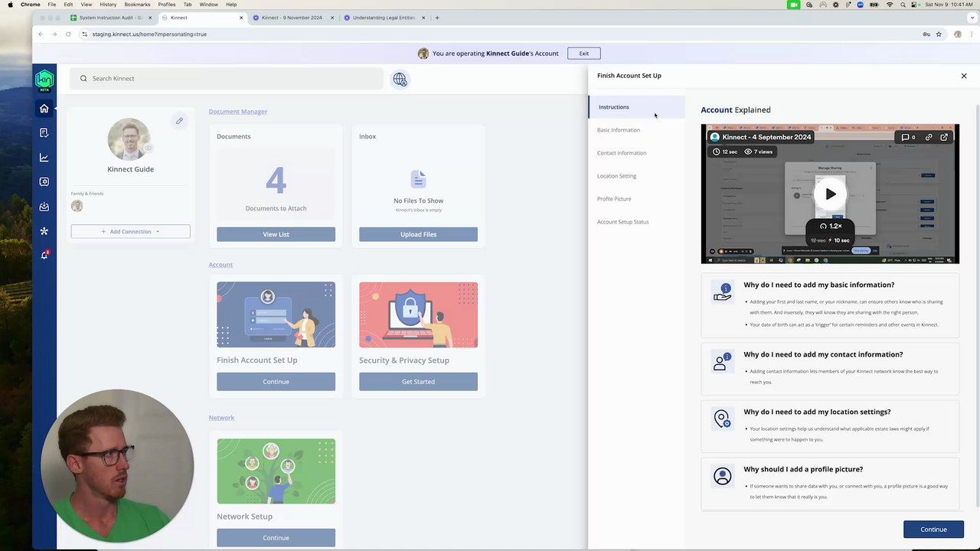980x551 pixels.
Task: Open the Document Manager link
Action: (x=238, y=112)
